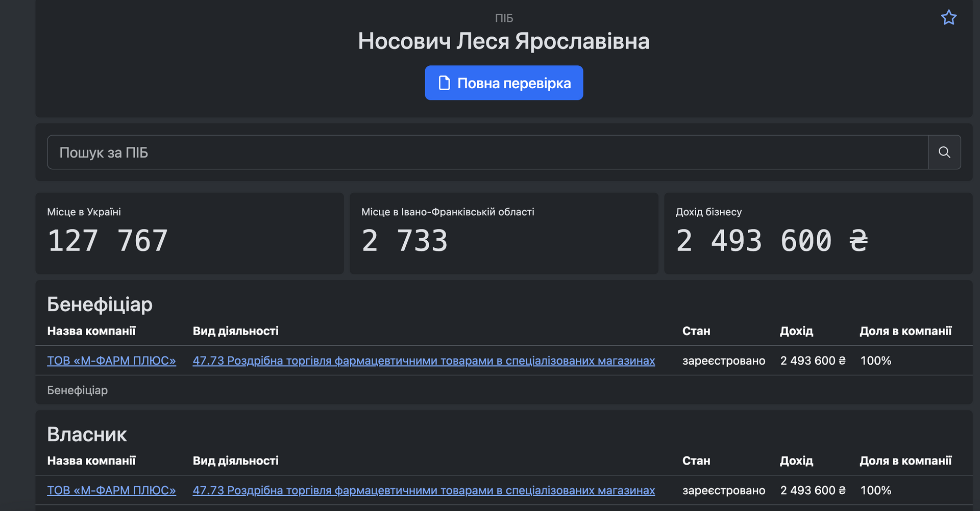Screen dimensions: 980x511
Task: Open activity link 47.73 under Власник
Action: 424,490
